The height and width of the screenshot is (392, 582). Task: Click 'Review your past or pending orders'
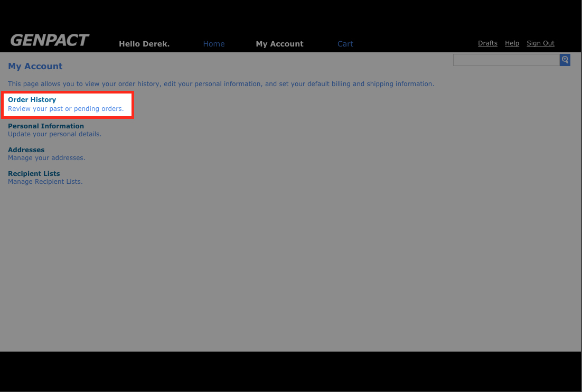tap(65, 109)
